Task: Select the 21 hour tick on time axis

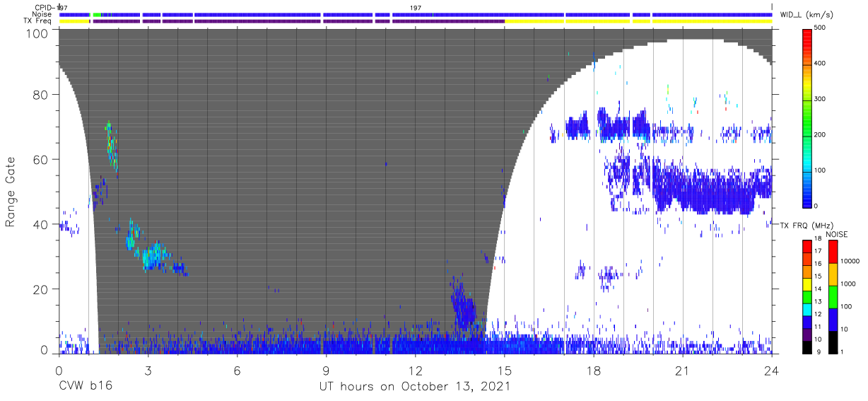Action: [x=682, y=371]
